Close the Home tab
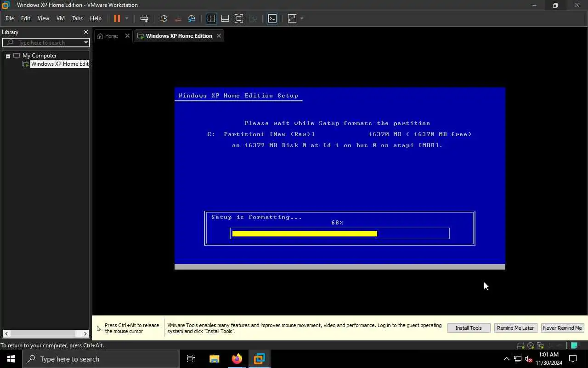 click(x=127, y=36)
